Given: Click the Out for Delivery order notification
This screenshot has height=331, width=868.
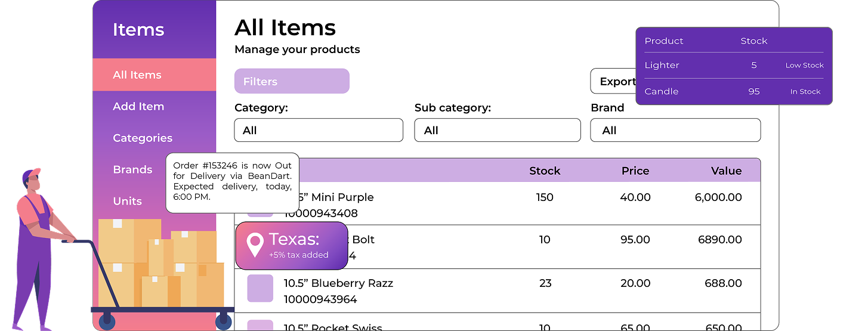Looking at the screenshot, I should 232,181.
